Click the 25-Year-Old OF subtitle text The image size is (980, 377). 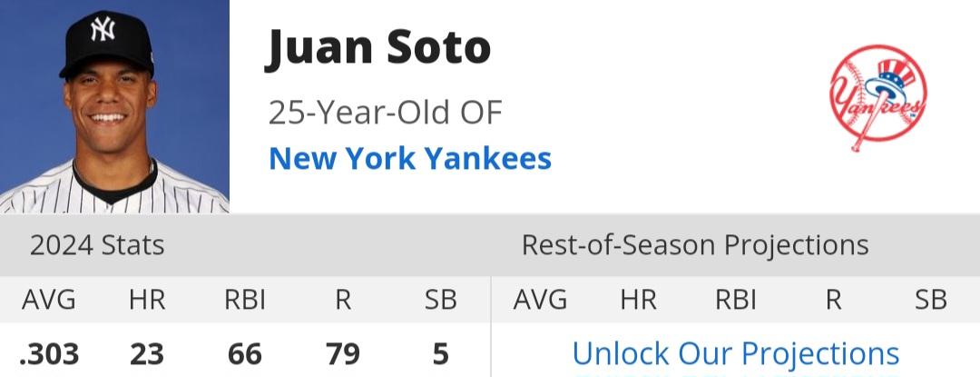(x=386, y=114)
